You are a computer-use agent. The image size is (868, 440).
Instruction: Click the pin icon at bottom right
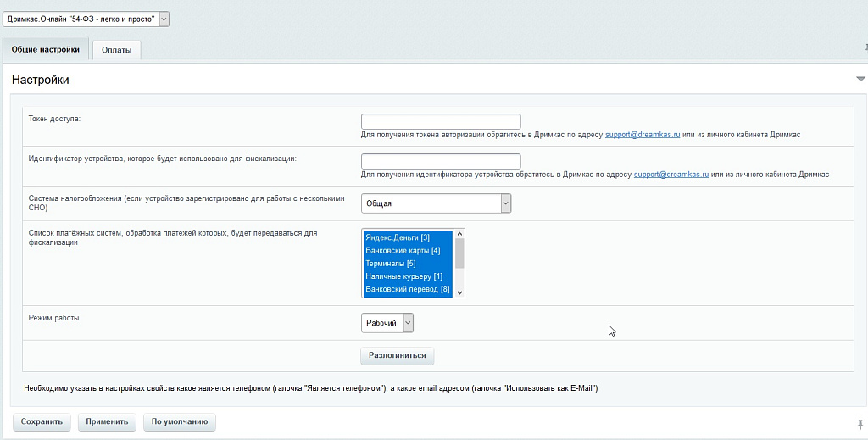(860, 422)
